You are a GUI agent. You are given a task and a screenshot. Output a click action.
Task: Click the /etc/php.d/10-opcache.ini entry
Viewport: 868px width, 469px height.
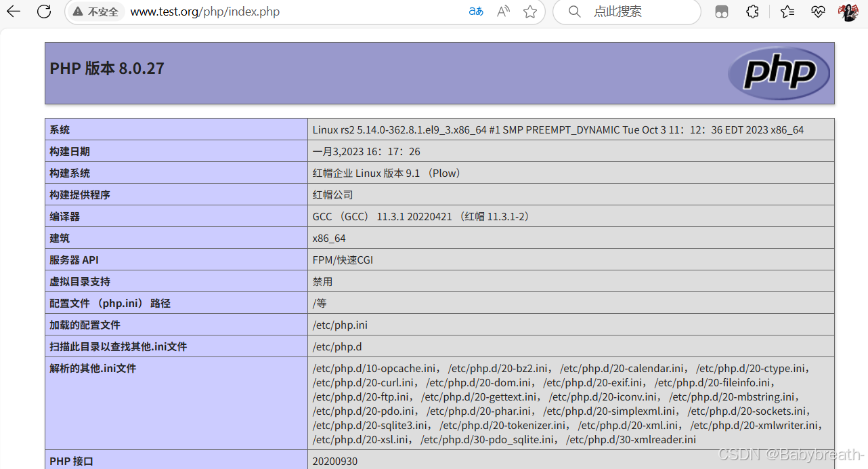tap(374, 368)
